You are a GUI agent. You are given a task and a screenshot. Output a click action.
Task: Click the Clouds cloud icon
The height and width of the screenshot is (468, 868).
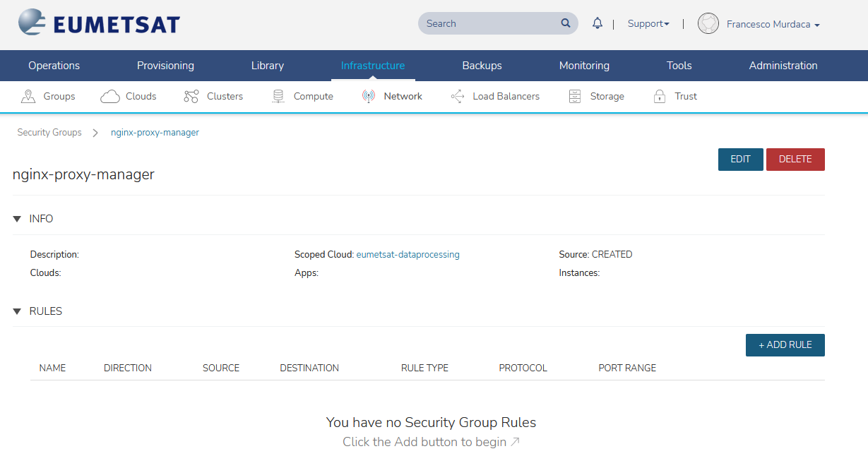(x=109, y=97)
